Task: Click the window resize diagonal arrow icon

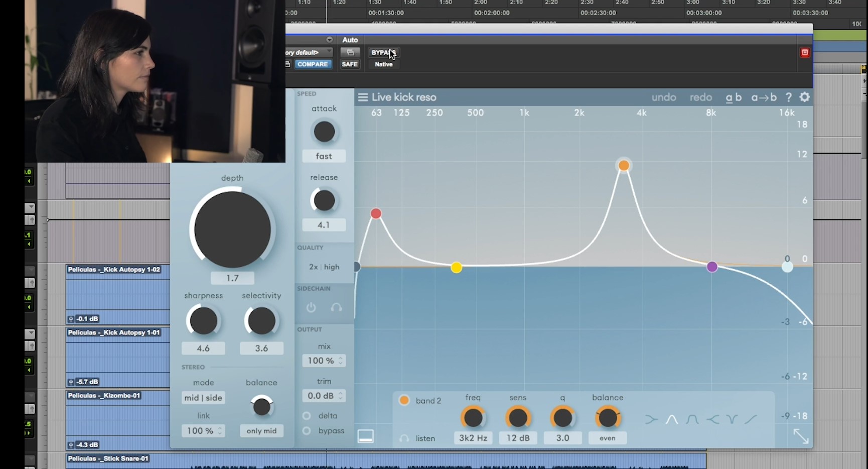Action: (801, 436)
